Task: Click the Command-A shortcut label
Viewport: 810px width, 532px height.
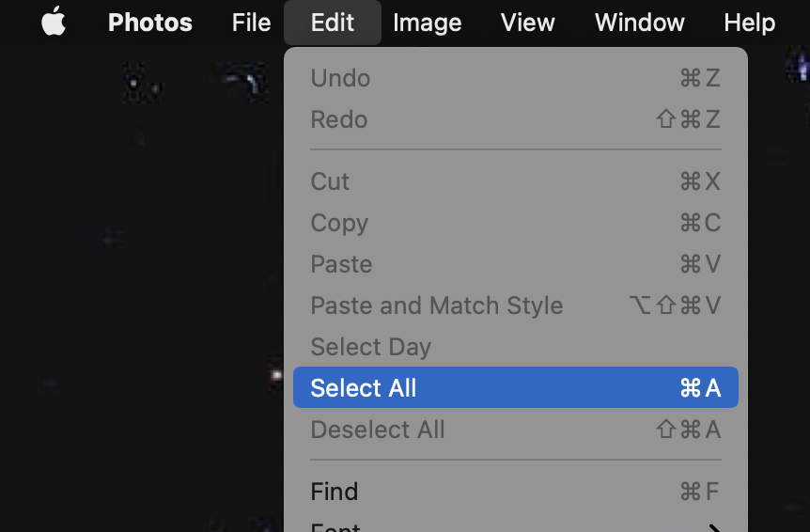Action: [x=700, y=388]
